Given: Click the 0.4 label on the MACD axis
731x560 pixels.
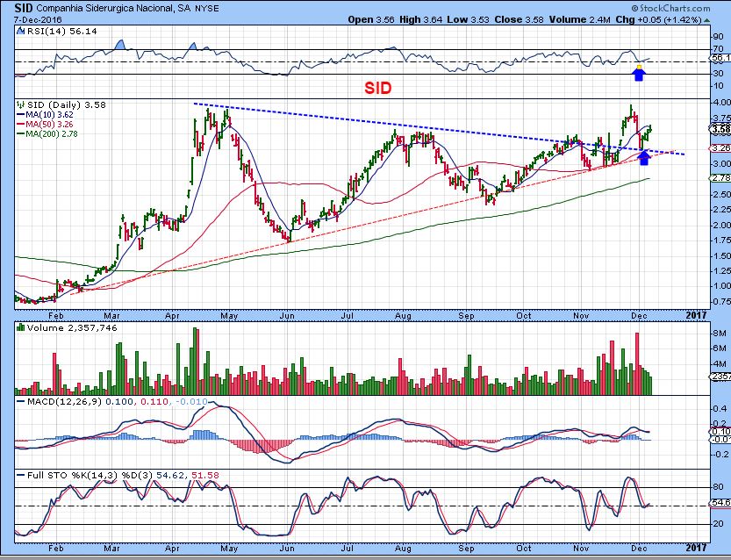Looking at the screenshot, I should click(721, 409).
